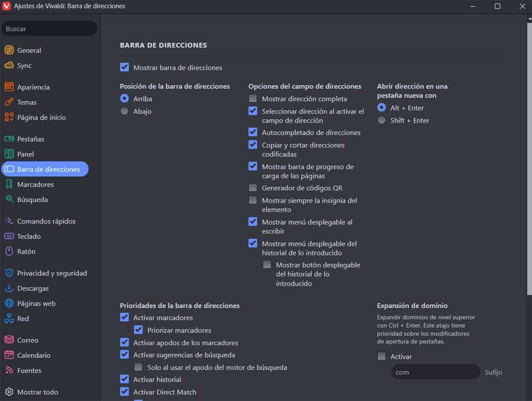
Task: Click the Marcadores bookmark icon
Action: point(9,184)
